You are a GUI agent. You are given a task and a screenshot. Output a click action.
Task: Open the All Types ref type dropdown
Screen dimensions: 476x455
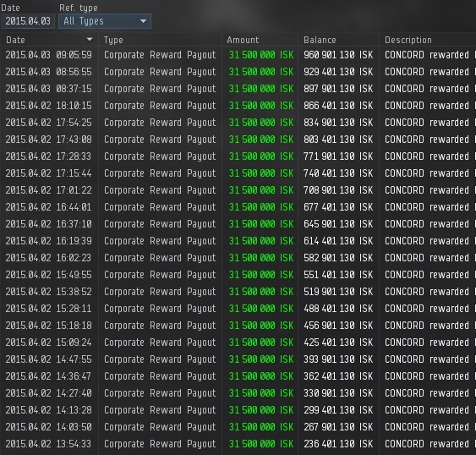tap(105, 21)
